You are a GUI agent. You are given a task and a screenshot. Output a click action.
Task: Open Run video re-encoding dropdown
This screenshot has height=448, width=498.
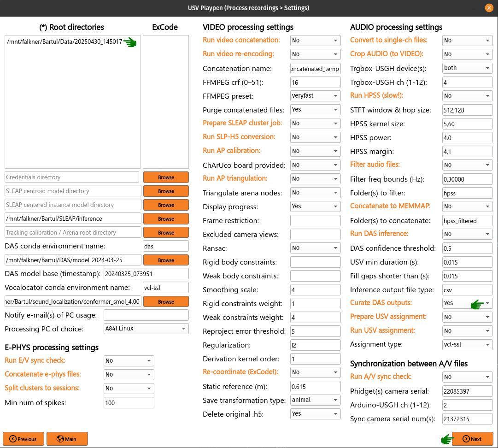[x=315, y=54]
